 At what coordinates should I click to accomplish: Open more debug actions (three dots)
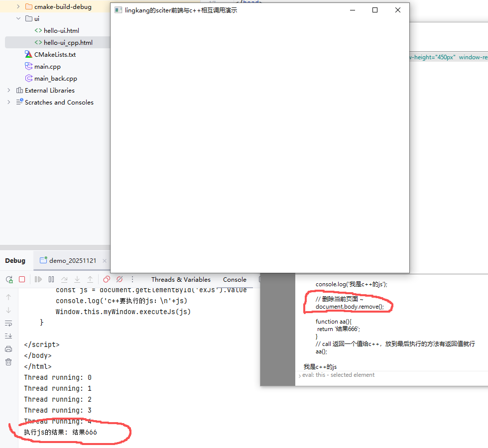click(x=132, y=279)
